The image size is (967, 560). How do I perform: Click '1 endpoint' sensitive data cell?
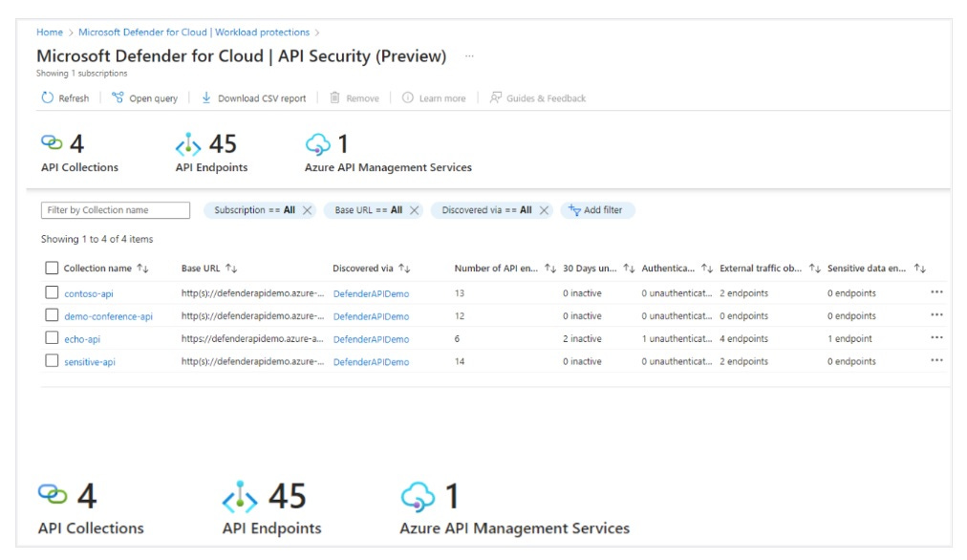pyautogui.click(x=849, y=338)
